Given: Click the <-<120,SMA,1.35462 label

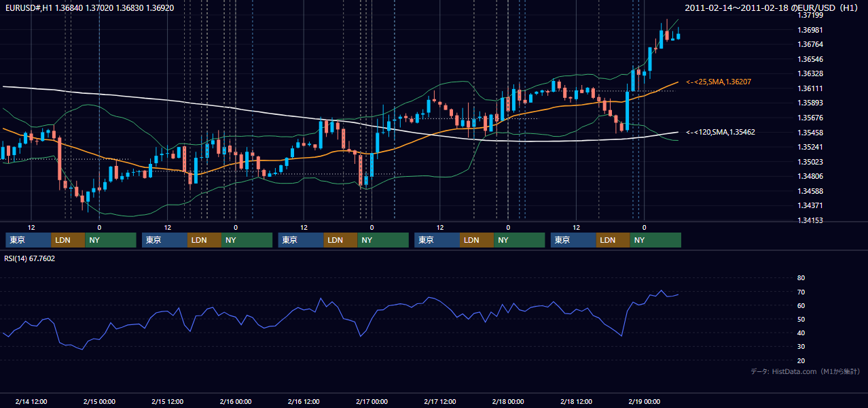Looking at the screenshot, I should tap(720, 133).
